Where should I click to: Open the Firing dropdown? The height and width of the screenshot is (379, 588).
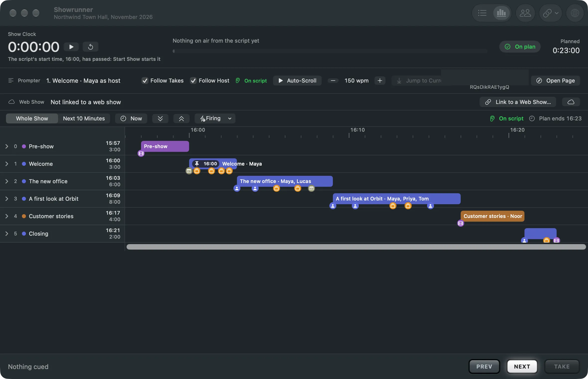coord(215,118)
